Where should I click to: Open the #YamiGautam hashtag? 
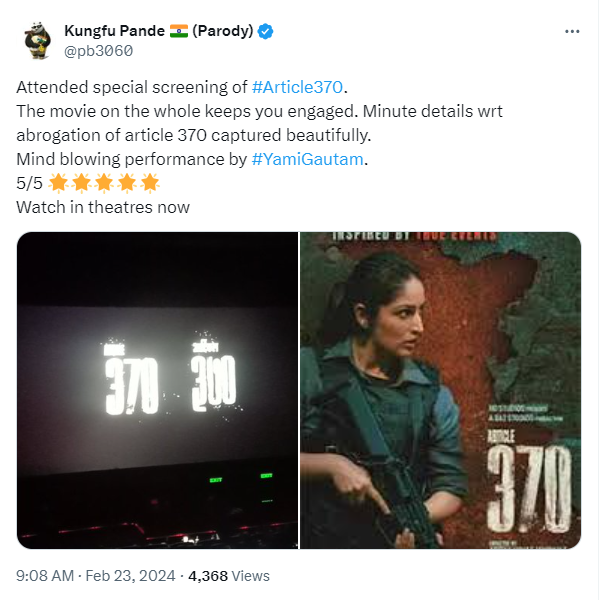click(307, 159)
